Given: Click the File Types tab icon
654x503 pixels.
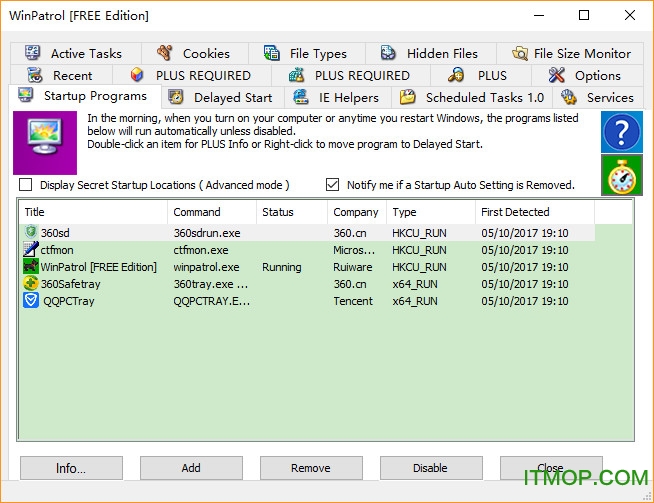Looking at the screenshot, I should [x=272, y=53].
